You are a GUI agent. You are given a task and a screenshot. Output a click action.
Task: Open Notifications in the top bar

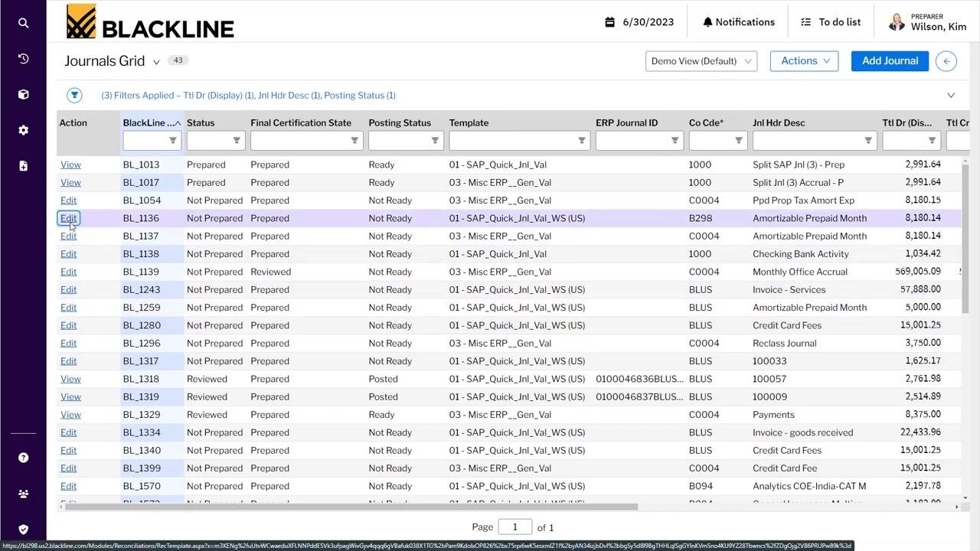coord(739,22)
